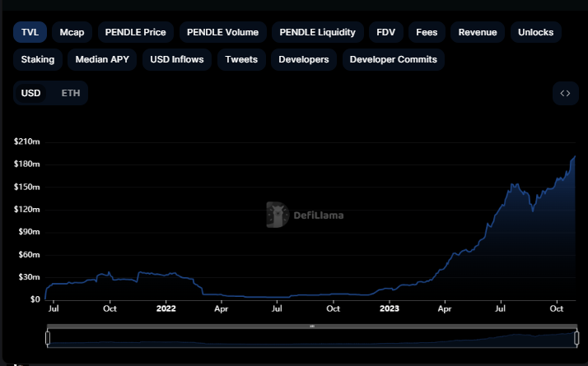The height and width of the screenshot is (366, 588).
Task: Click the $60m y-axis label
Action: pyautogui.click(x=29, y=255)
